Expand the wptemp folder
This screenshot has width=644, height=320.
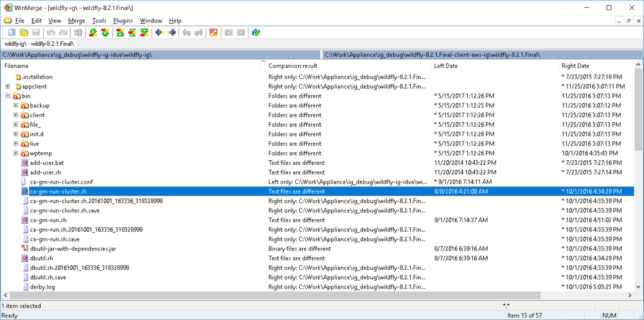(16, 153)
